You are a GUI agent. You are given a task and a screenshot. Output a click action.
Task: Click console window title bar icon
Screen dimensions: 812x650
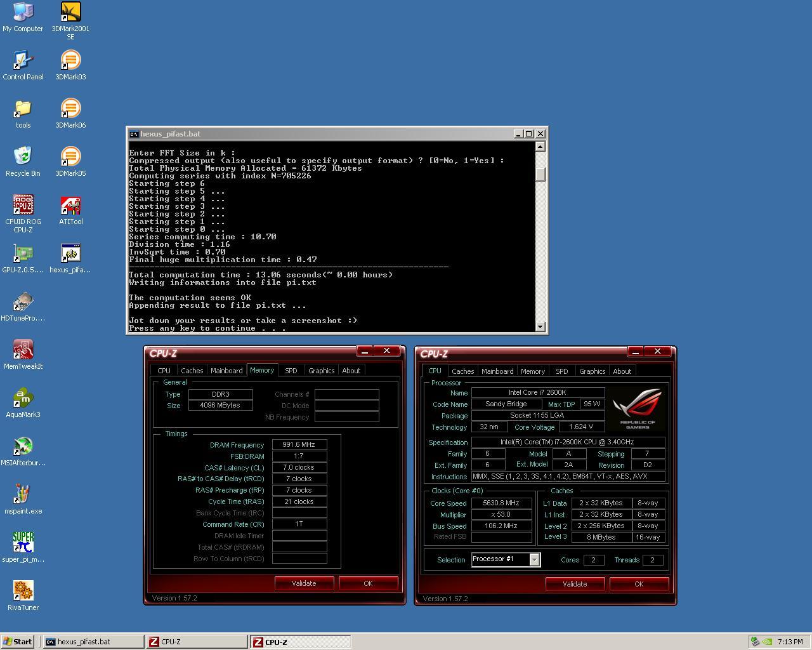(x=134, y=134)
